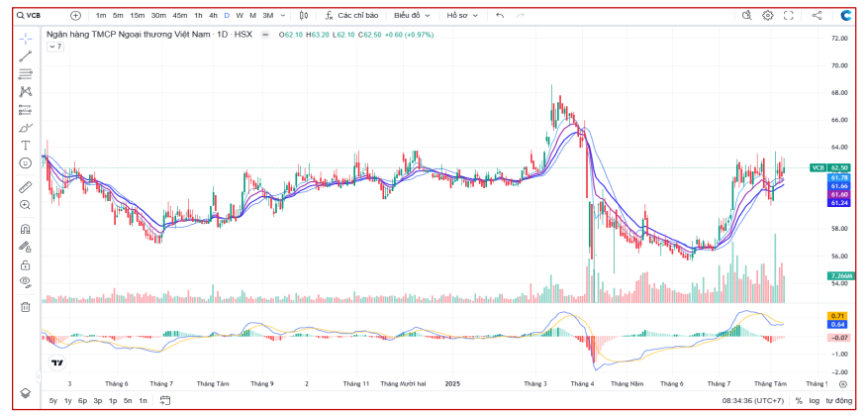Screen dimensions: 868x416
Task: Switch to the 30m timeframe
Action: point(159,16)
